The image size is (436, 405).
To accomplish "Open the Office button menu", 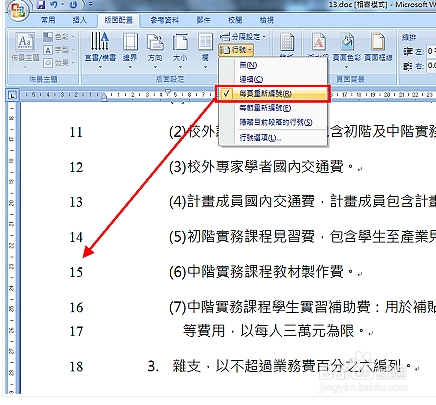I will 18,11.
